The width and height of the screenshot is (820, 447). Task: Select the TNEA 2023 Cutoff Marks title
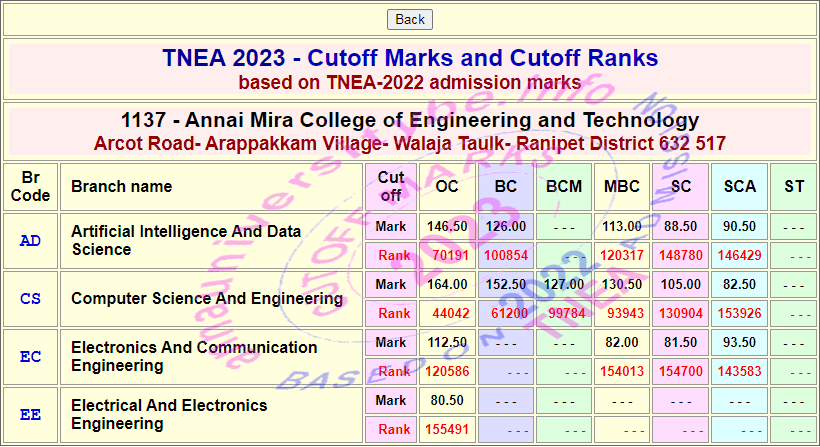pos(410,58)
